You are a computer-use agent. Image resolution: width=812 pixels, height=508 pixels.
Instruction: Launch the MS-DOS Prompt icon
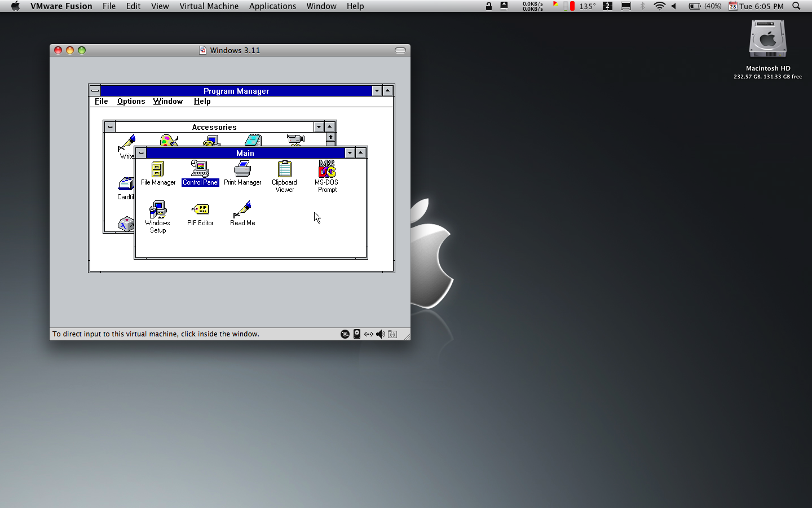pyautogui.click(x=327, y=176)
